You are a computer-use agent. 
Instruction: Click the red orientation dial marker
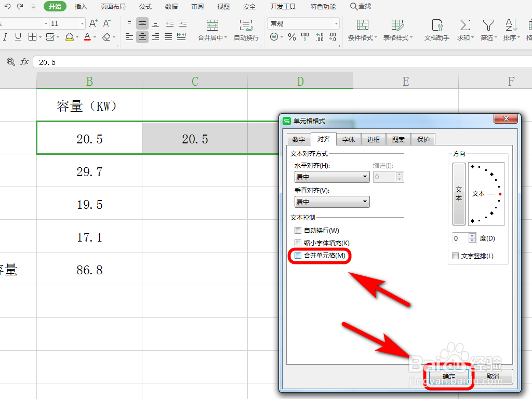tap(500, 194)
